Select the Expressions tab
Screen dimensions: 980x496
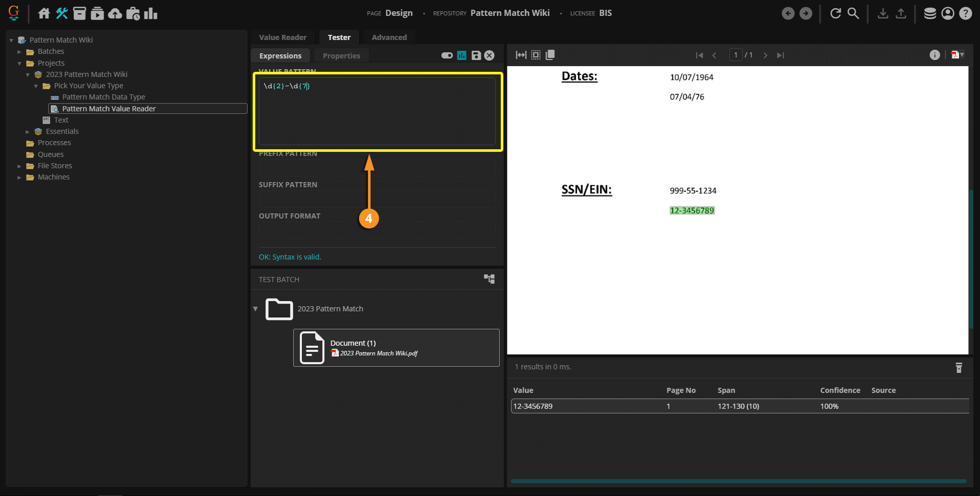(x=280, y=56)
